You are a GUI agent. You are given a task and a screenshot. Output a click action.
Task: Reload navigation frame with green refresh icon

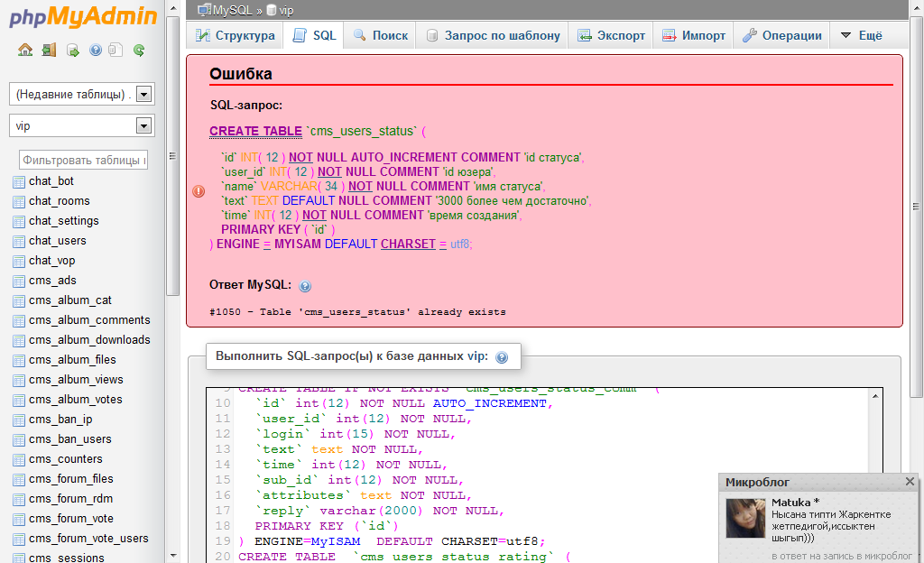[x=139, y=51]
